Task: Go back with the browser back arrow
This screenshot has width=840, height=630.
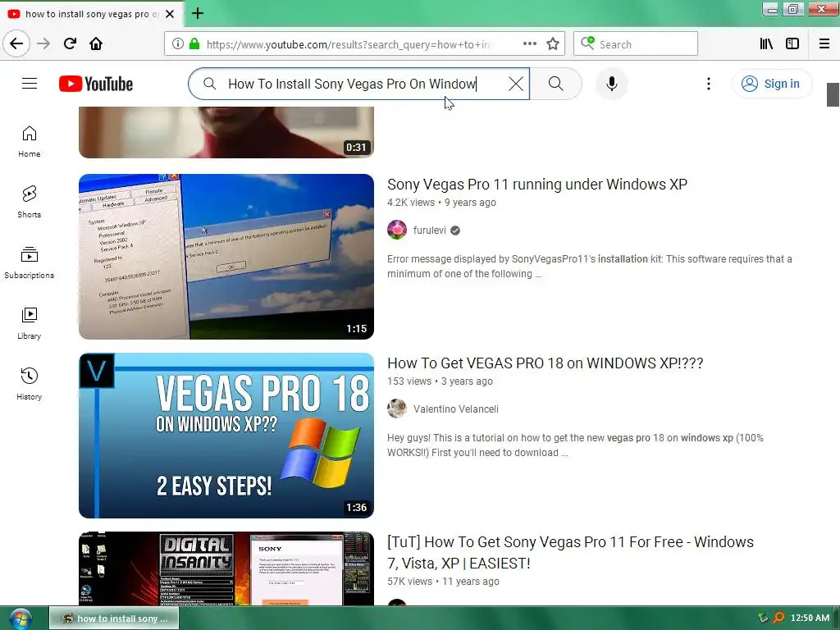Action: (16, 43)
